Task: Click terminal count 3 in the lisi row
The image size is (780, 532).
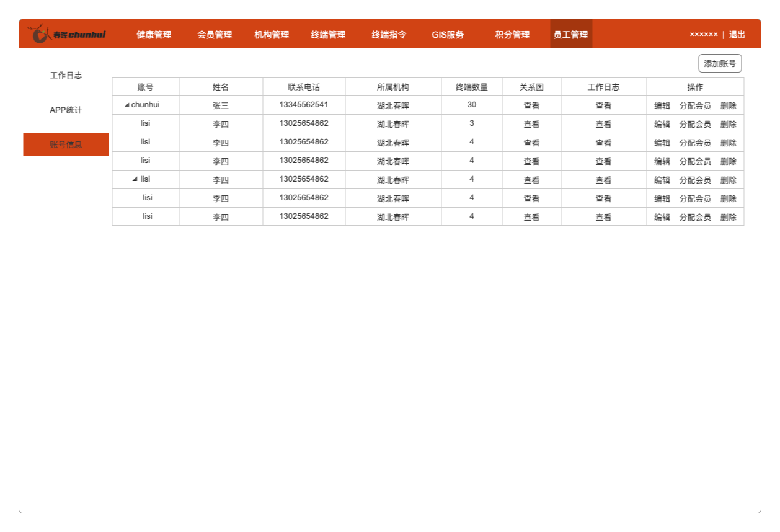Action: pos(472,123)
